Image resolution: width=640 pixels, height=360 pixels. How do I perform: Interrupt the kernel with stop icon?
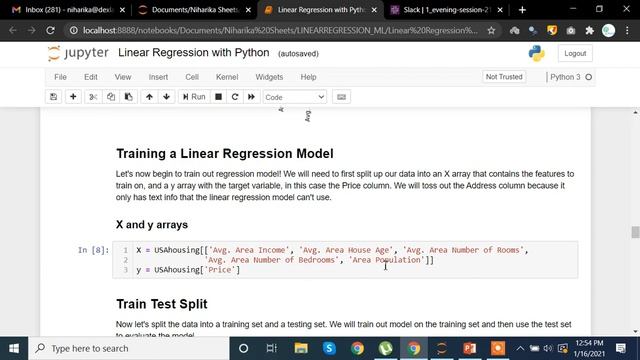pyautogui.click(x=218, y=97)
